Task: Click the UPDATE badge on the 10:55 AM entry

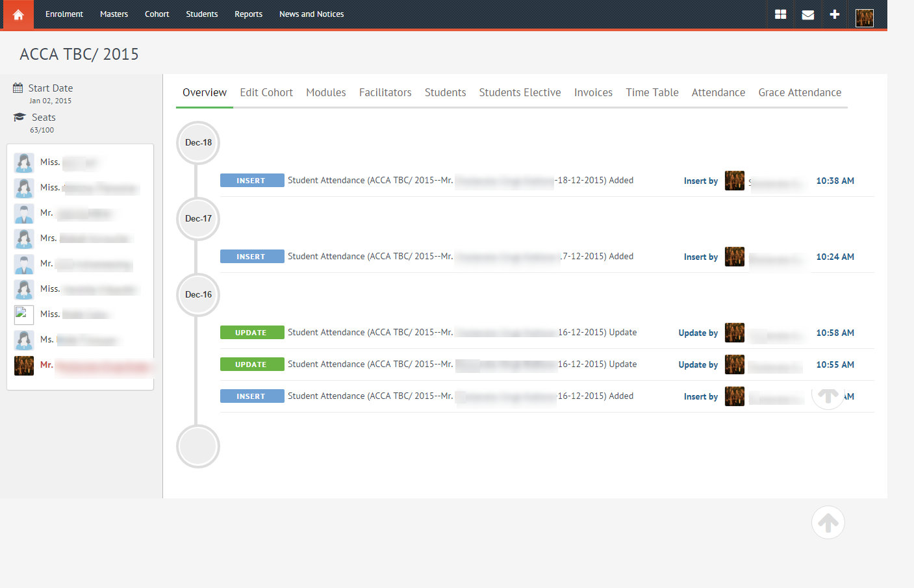Action: click(252, 364)
